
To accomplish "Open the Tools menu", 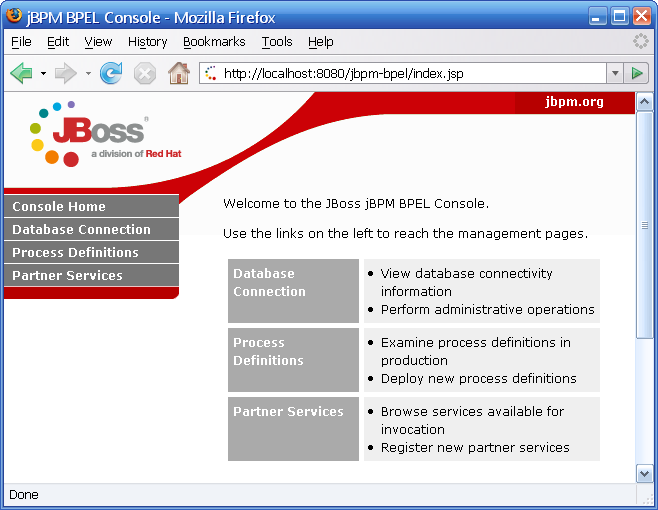I will [277, 42].
